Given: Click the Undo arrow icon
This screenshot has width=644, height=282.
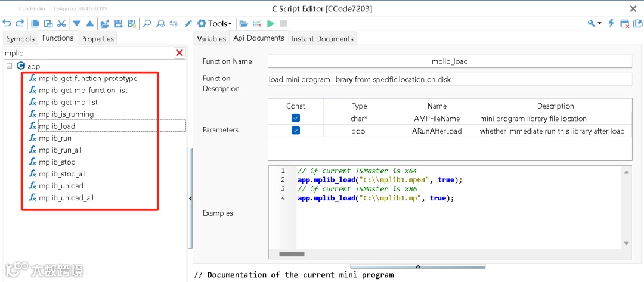Looking at the screenshot, I should pos(7,23).
